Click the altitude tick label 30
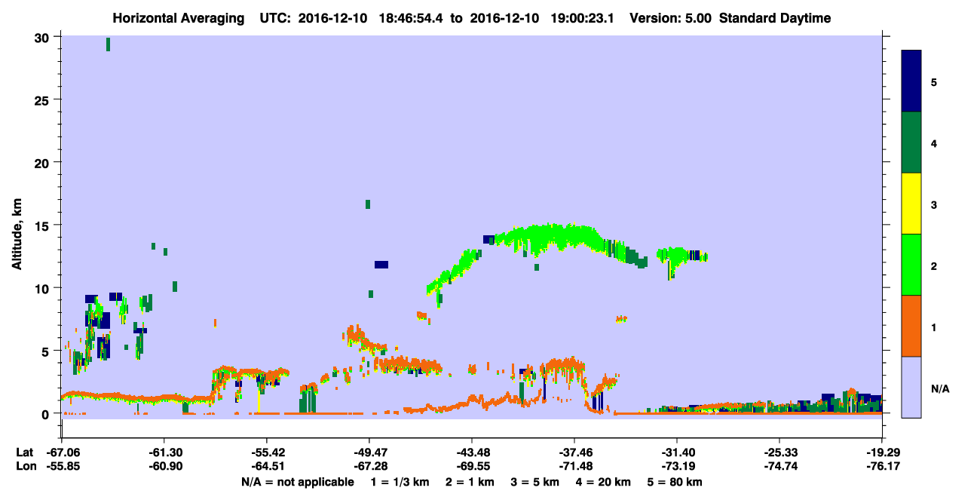980x503 pixels. pos(44,37)
